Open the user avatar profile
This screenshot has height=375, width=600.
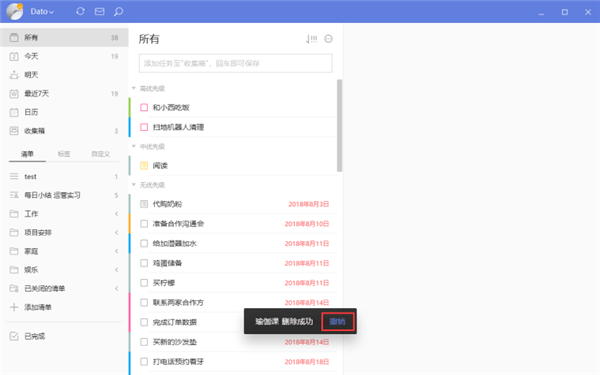point(15,11)
